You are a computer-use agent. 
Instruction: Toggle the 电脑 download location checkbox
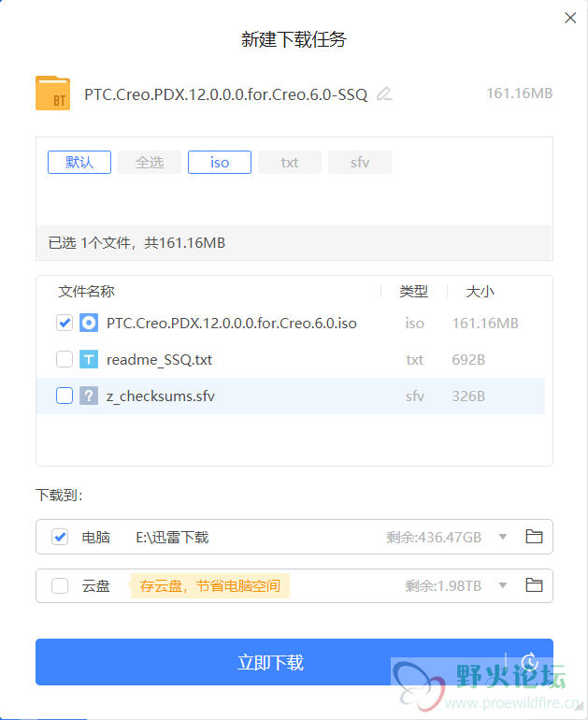[x=60, y=537]
